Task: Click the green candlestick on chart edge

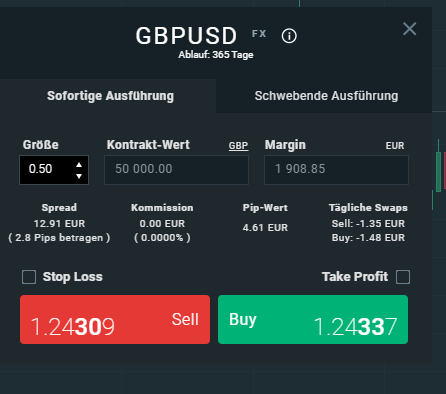Action: (438, 172)
